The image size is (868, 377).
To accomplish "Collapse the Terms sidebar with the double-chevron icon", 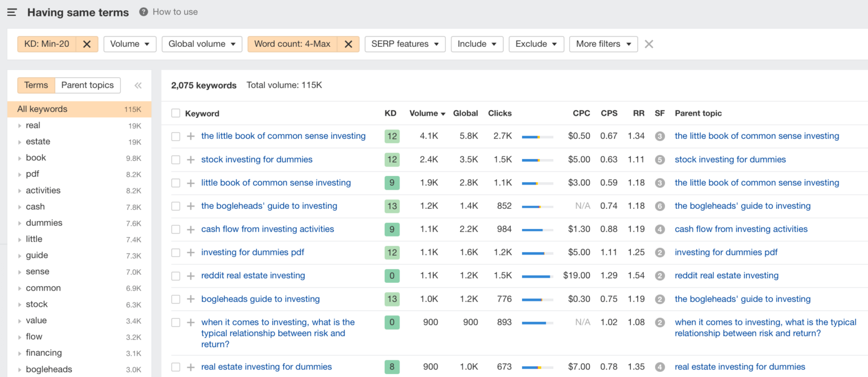I will click(x=138, y=85).
